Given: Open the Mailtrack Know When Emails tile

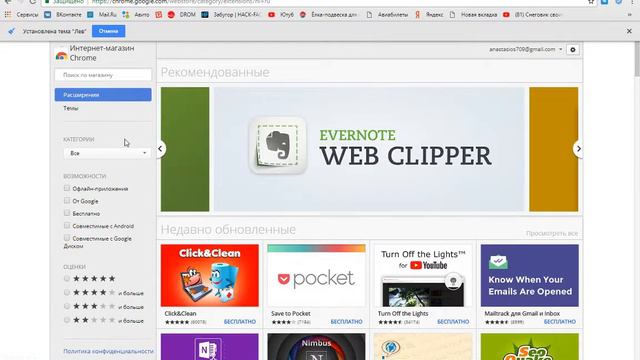Looking at the screenshot, I should [x=530, y=276].
